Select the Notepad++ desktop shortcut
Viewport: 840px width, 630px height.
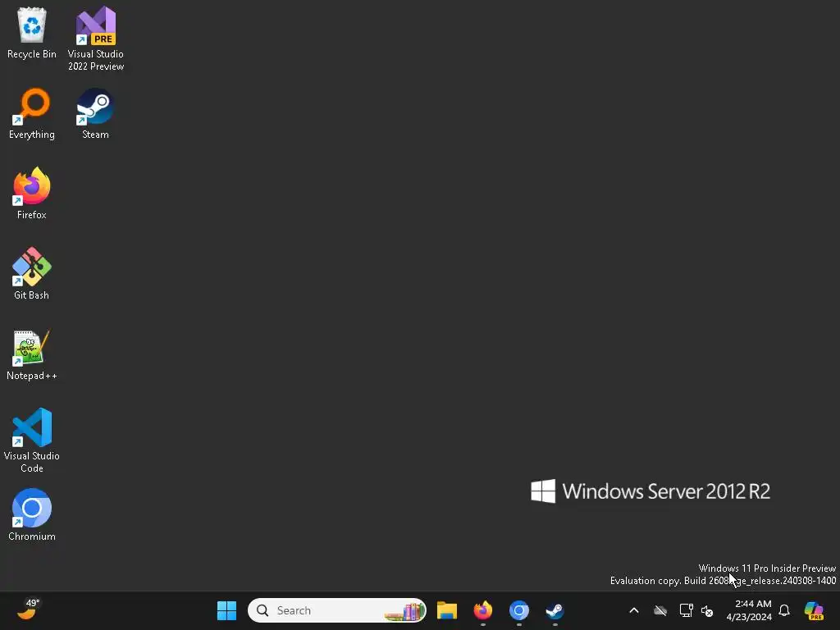(32, 354)
